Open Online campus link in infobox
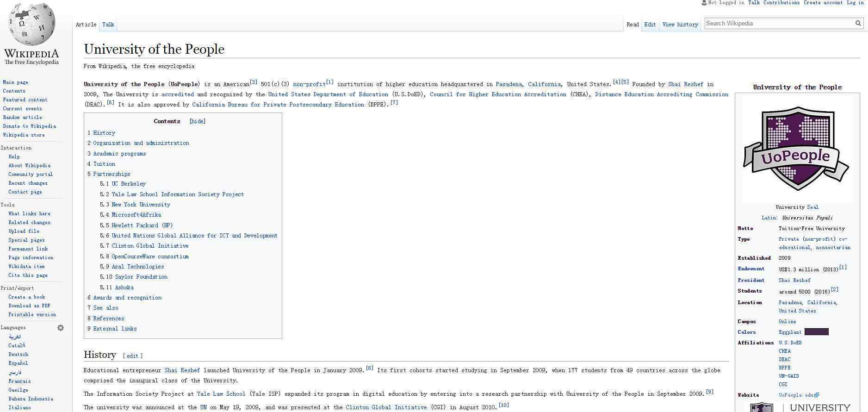Screen dimensions: 868x412 point(787,322)
